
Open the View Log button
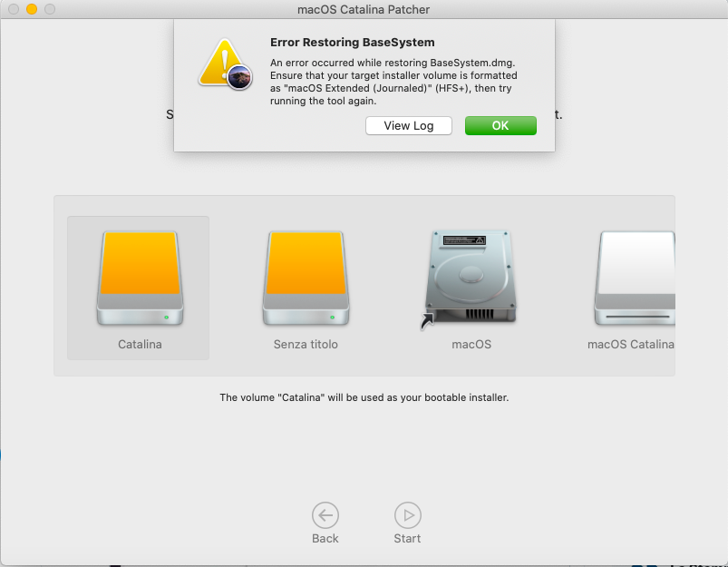(409, 125)
